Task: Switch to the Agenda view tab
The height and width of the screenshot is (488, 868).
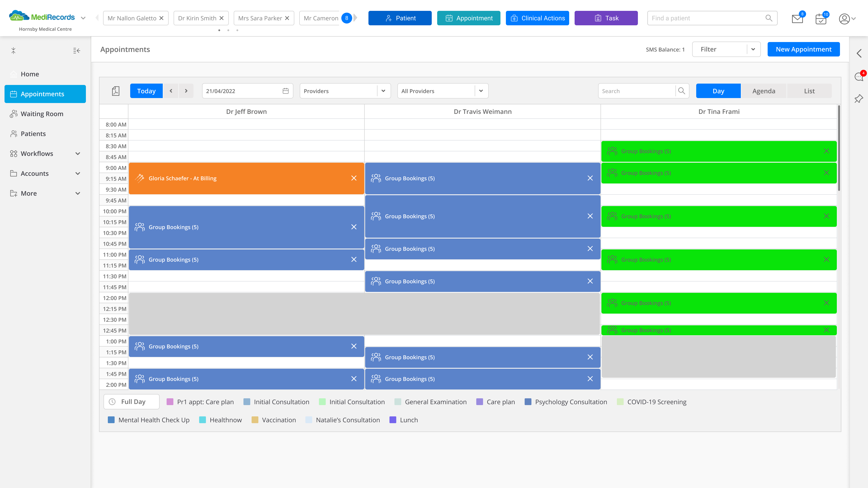Action: tap(764, 91)
